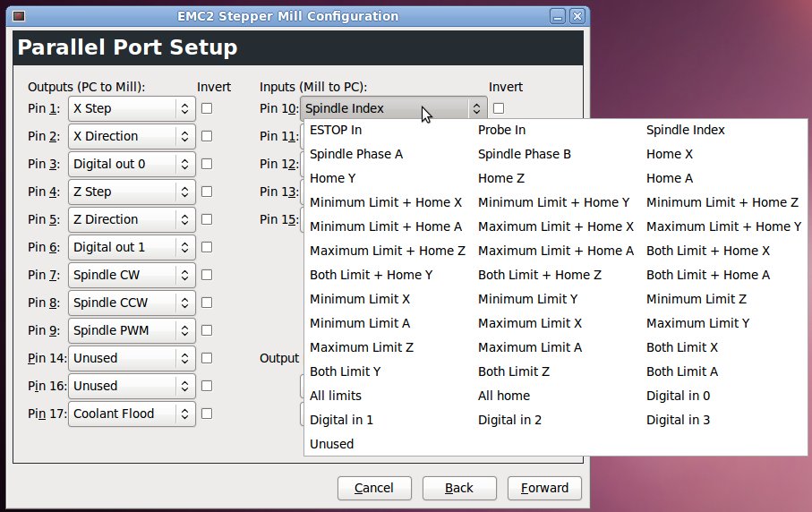Click the Outputs (PC to Mill) heading
Screen dimensions: 812x512
87,87
